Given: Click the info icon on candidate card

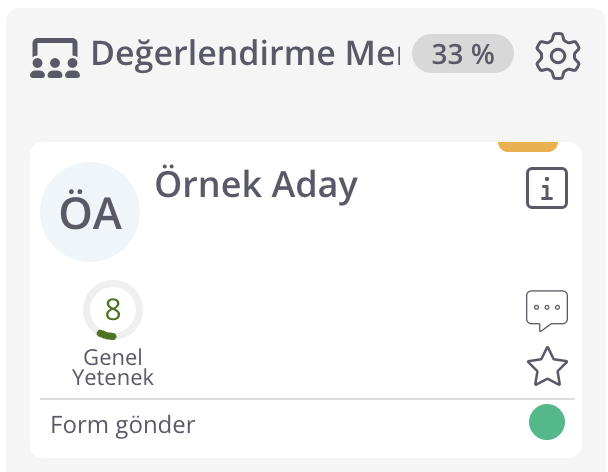Looking at the screenshot, I should pyautogui.click(x=547, y=189).
